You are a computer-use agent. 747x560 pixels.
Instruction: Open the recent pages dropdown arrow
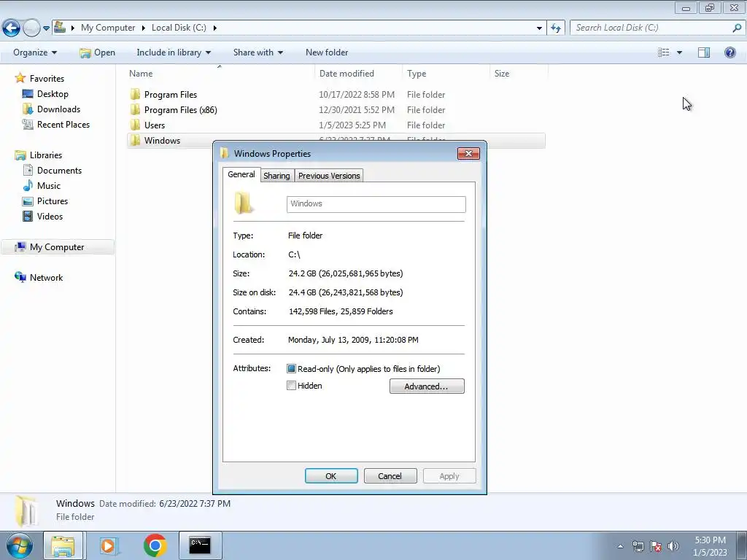pos(46,28)
